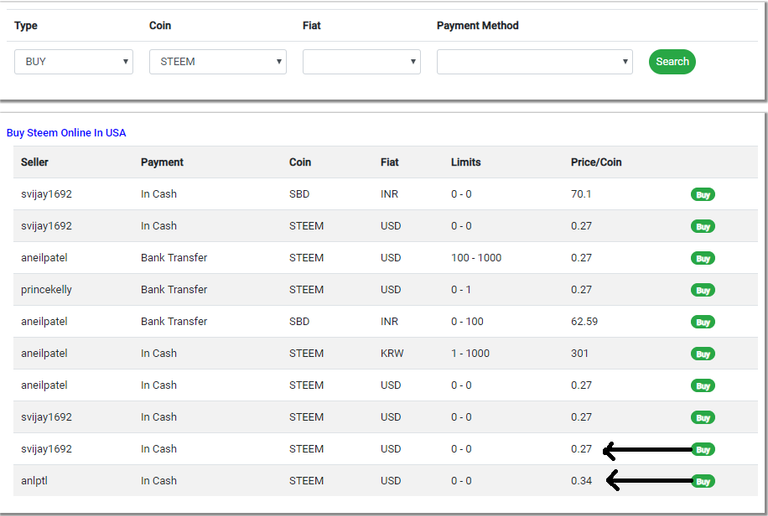Click the Seller column header

[34, 162]
